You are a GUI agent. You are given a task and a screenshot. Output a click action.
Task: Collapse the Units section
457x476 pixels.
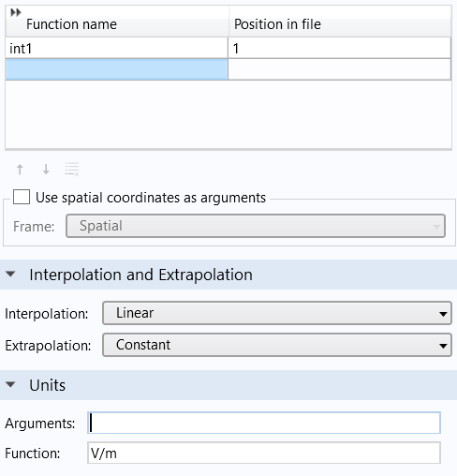10,384
